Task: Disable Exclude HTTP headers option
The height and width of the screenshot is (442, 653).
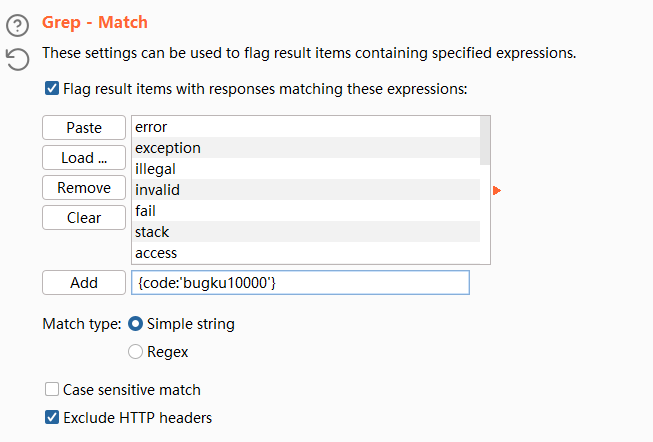Action: [52, 418]
